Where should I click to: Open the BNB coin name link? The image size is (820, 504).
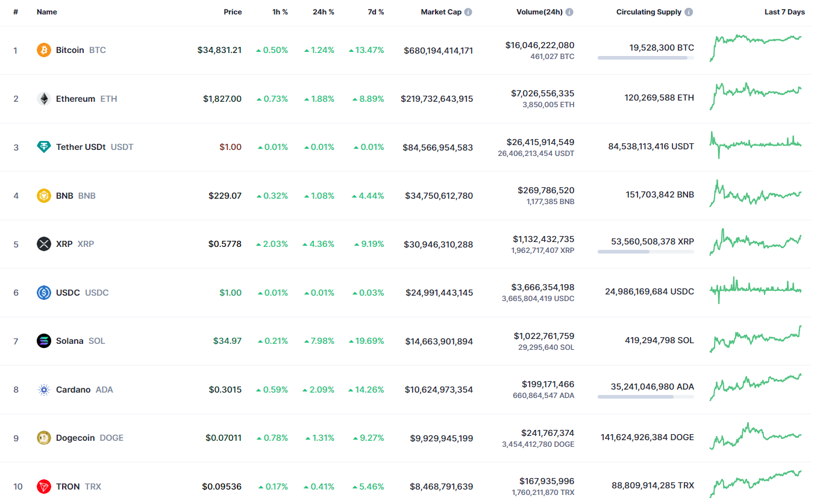pyautogui.click(x=64, y=196)
